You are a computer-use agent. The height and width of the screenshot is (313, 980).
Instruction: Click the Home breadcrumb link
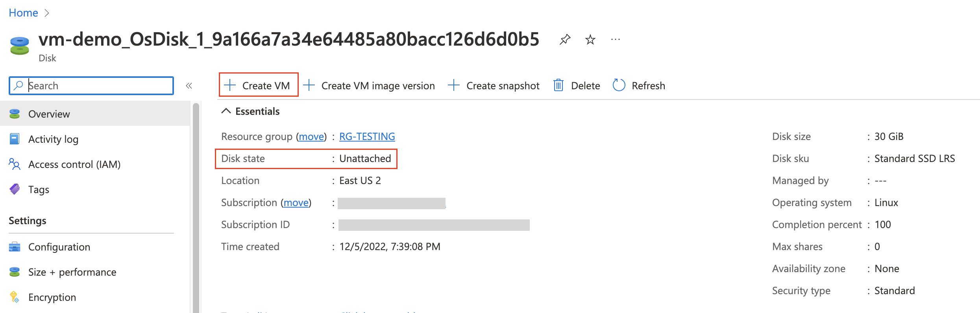click(23, 13)
